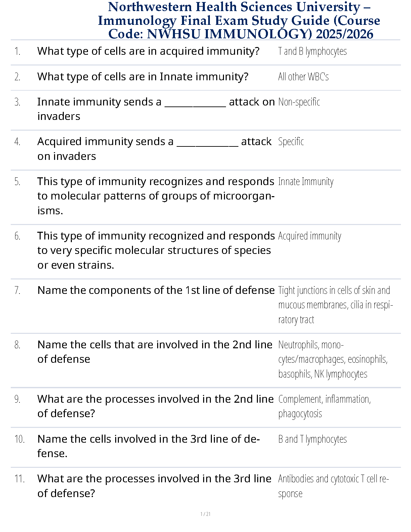Click question 1 about acquired immunity cells
Image resolution: width=411 pixels, height=532 pixels.
click(x=148, y=51)
